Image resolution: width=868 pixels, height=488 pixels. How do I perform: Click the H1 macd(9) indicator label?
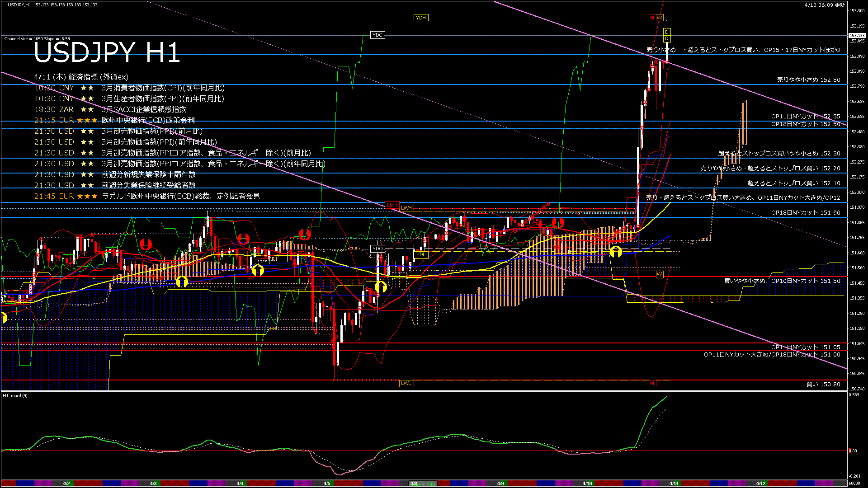point(15,396)
